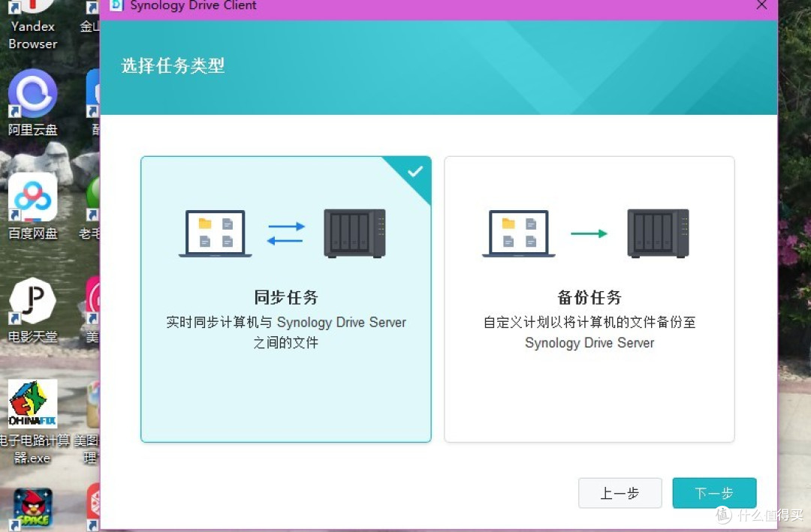Launch the ChinaFix 电子电路计算器 tool

[x=32, y=403]
